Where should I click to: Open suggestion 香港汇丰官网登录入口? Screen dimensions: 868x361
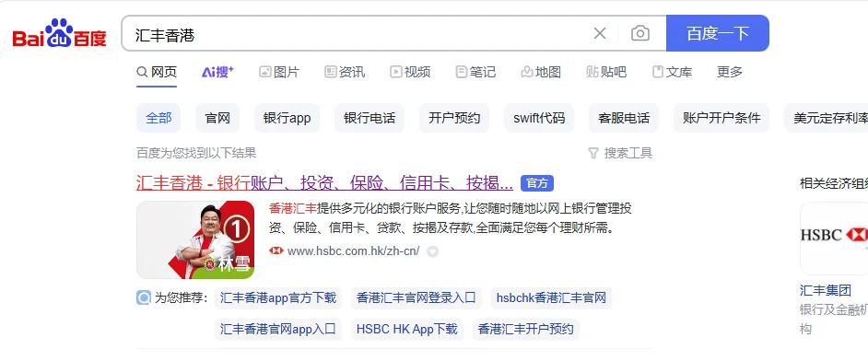point(416,298)
